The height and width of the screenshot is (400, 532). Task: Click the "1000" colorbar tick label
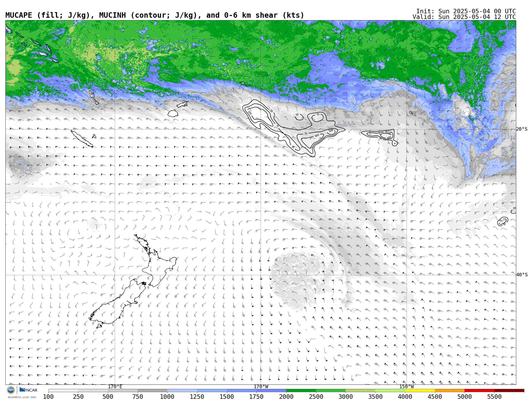coord(167,397)
